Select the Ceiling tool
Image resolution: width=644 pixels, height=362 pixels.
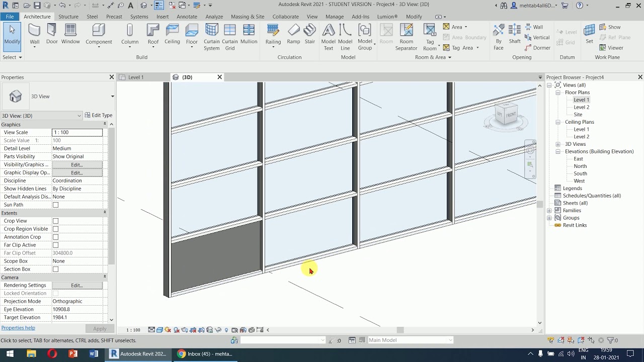click(172, 35)
